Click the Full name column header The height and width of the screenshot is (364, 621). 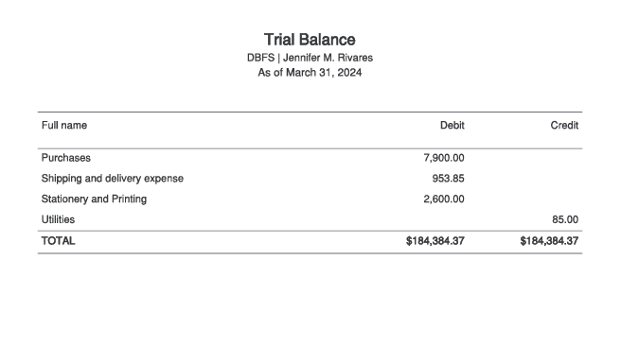click(x=64, y=126)
